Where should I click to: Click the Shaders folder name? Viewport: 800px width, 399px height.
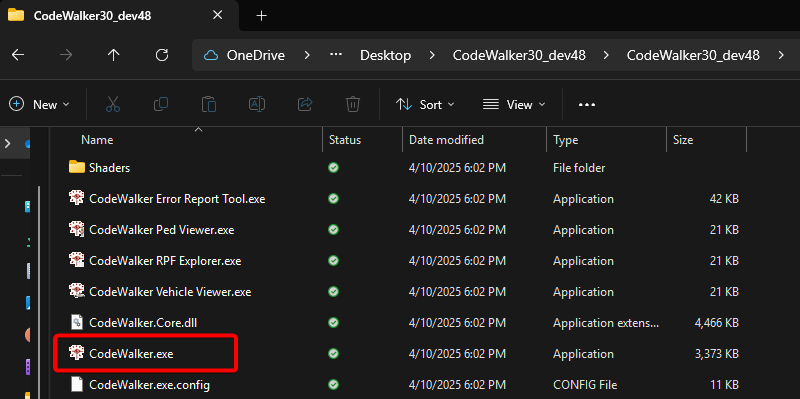click(x=109, y=167)
